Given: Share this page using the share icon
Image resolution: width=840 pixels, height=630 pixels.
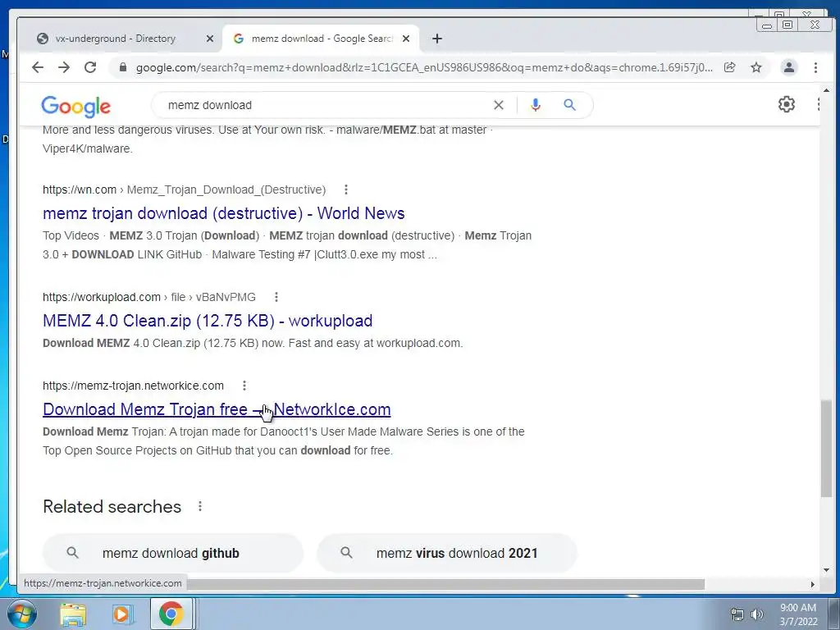Looking at the screenshot, I should (729, 67).
